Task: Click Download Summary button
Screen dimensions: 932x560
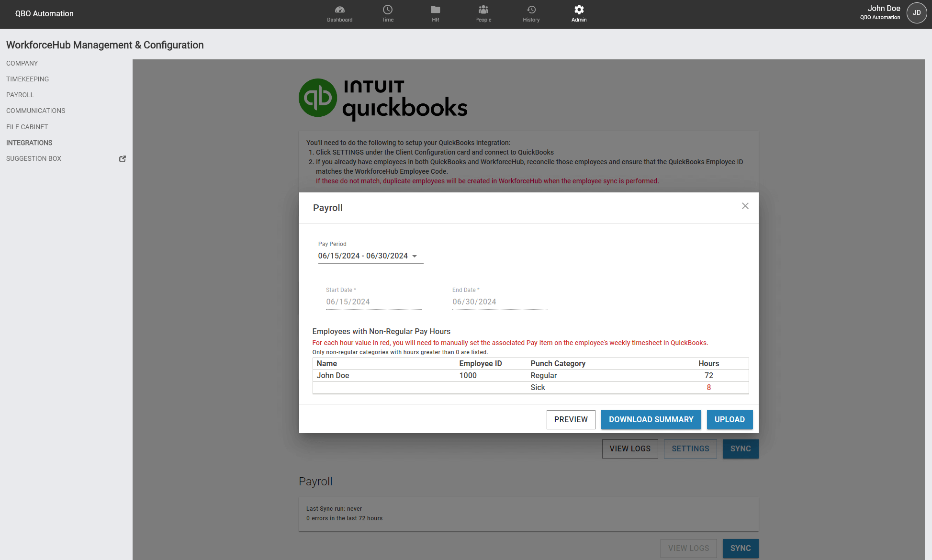Action: point(651,420)
